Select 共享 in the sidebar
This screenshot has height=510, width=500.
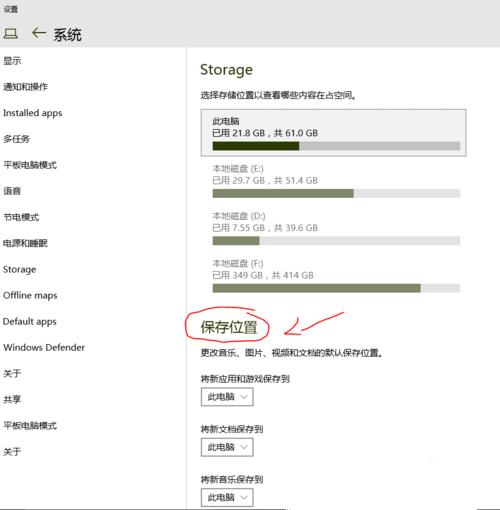pos(12,400)
